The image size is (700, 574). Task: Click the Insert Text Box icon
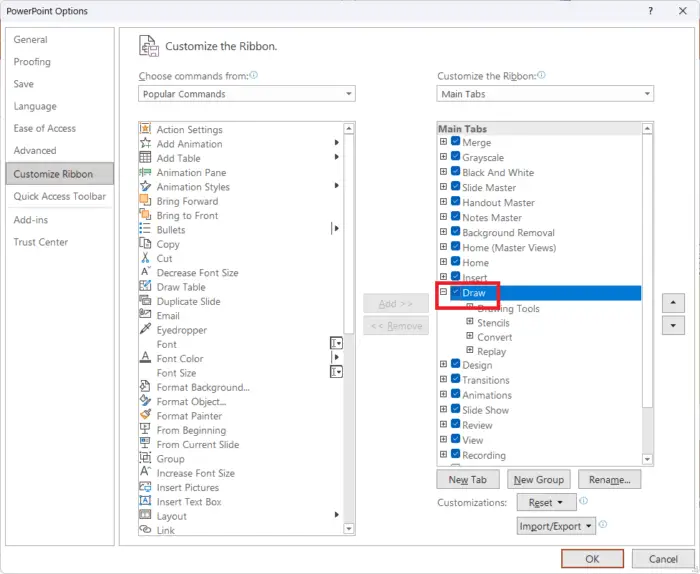coord(145,501)
